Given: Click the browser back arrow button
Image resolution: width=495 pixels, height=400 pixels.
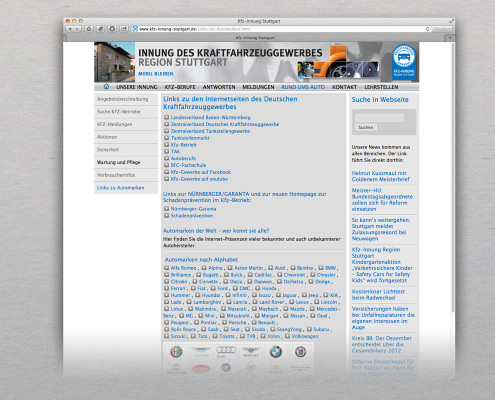Looking at the screenshot, I should tap(70, 29).
